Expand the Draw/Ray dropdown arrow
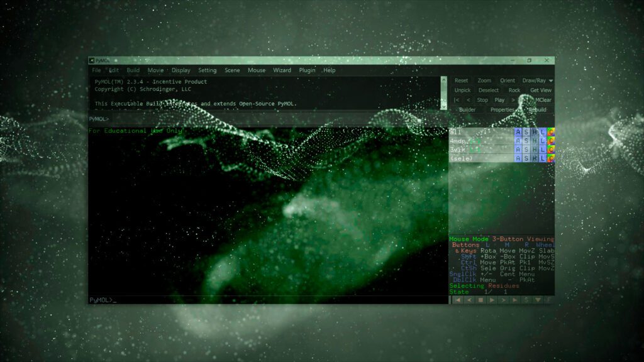The image size is (644, 362). point(551,80)
